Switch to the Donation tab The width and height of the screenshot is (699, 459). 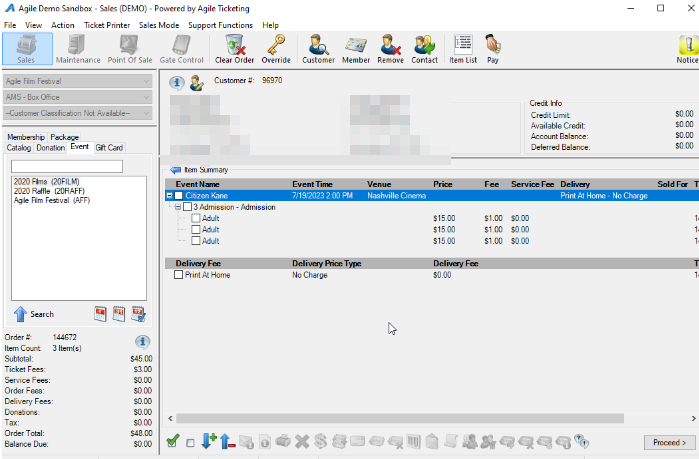50,148
